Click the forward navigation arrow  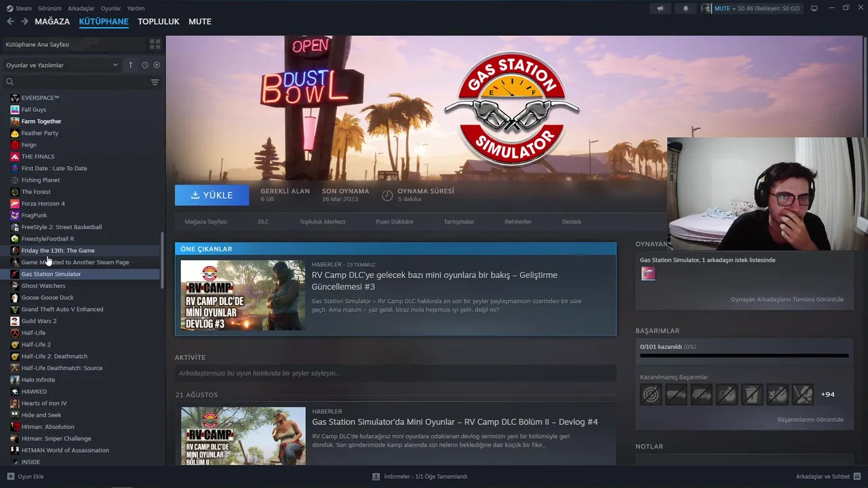pos(24,22)
